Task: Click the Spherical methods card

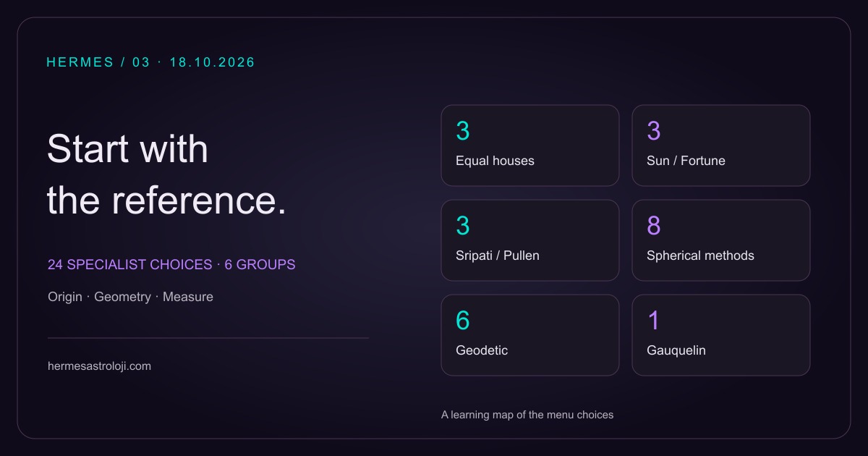Action: coord(721,240)
